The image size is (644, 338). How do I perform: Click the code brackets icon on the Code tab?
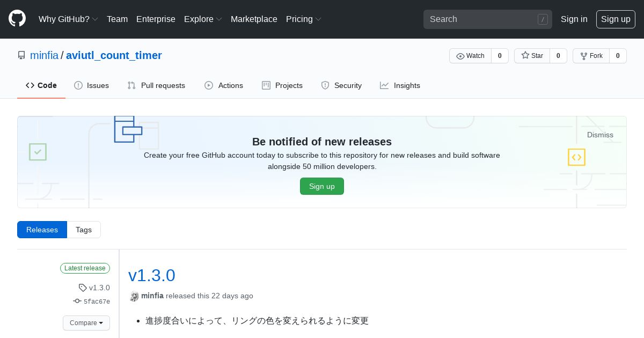pyautogui.click(x=30, y=85)
